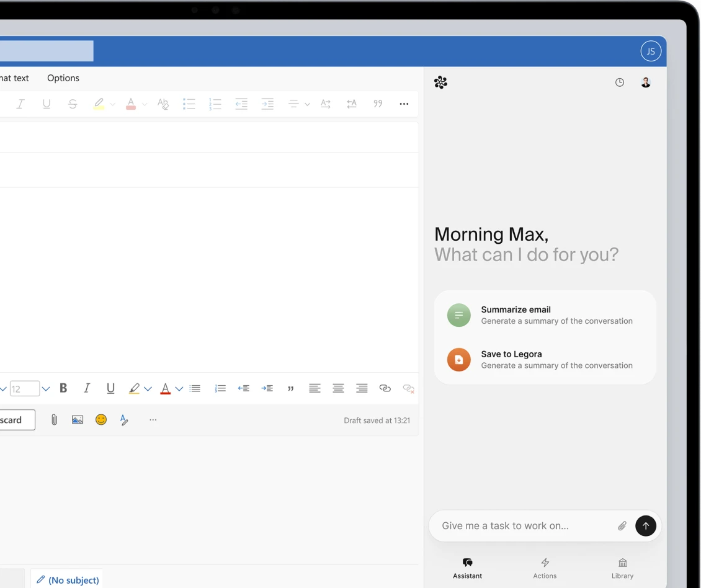
Task: Switch to the Actions tab
Action: [x=545, y=568]
